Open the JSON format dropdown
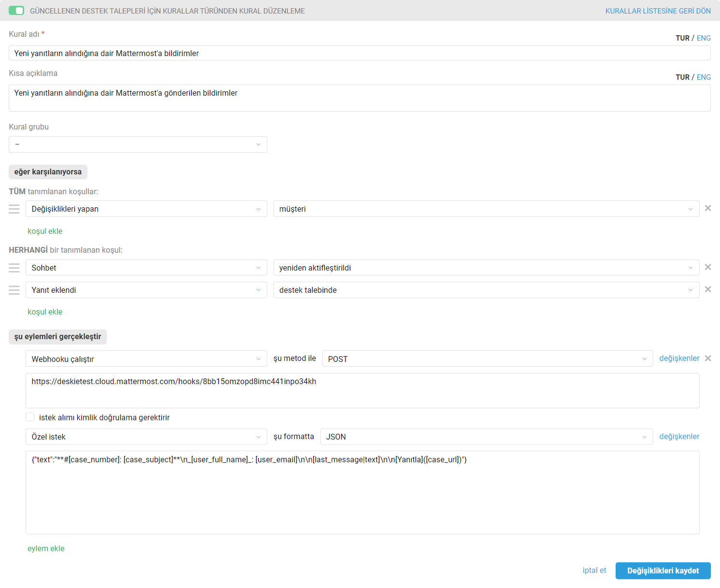The height and width of the screenshot is (588, 720). 487,437
